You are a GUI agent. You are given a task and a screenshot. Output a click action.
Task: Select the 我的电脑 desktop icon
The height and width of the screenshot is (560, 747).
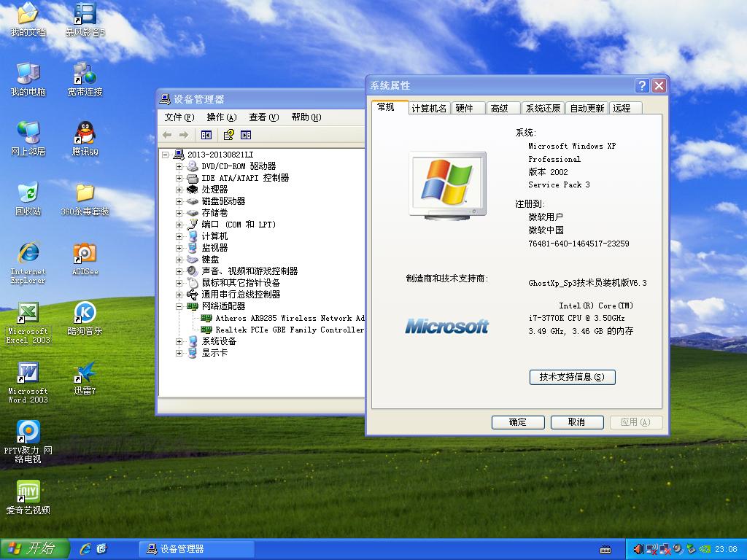(x=28, y=79)
